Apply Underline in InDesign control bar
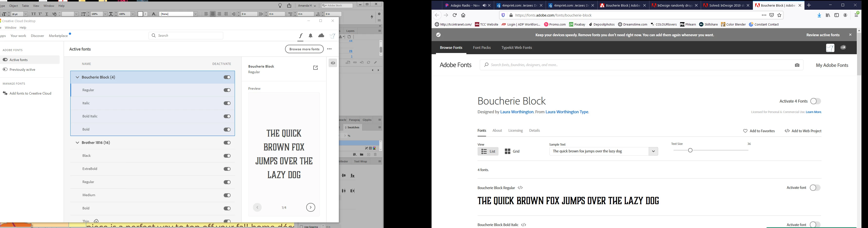The image size is (868, 228). pyautogui.click(x=47, y=14)
